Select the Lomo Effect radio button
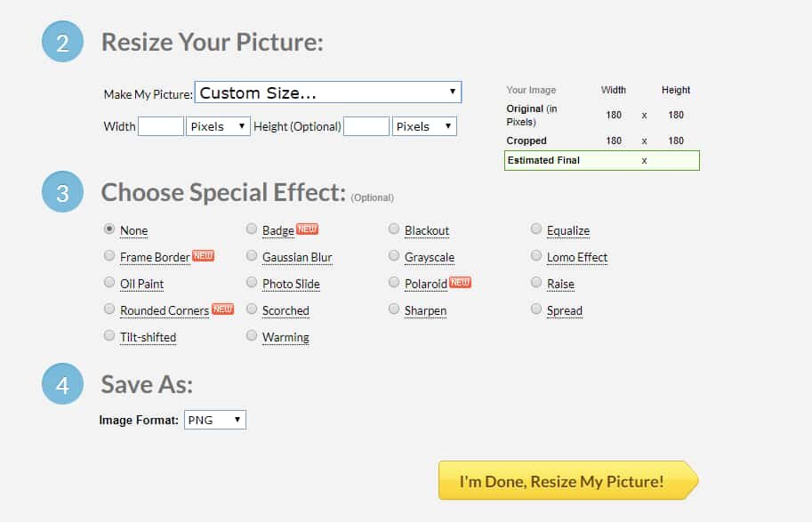This screenshot has height=522, width=812. [x=536, y=256]
